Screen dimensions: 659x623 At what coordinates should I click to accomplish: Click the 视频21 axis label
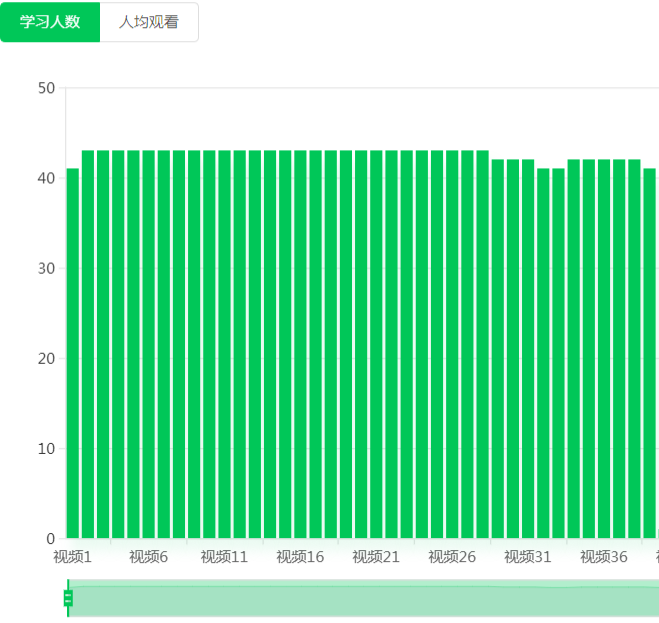click(x=377, y=557)
